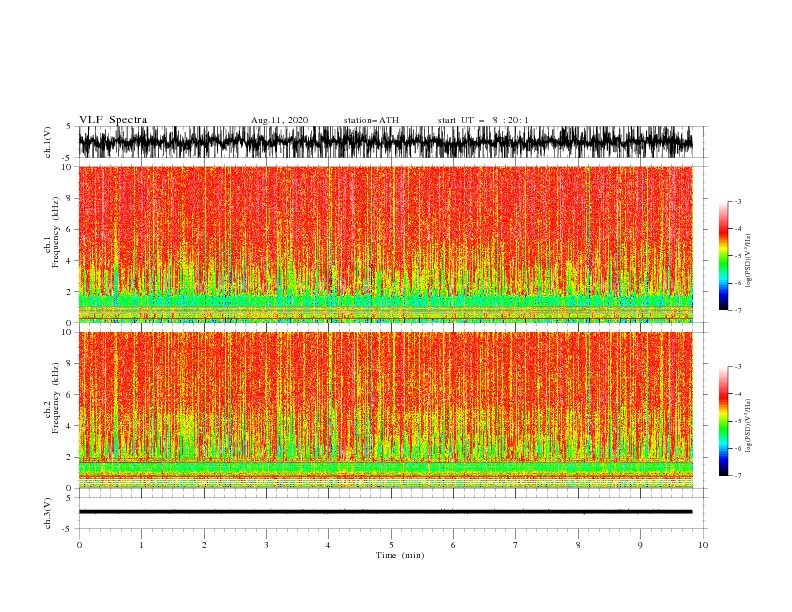The image size is (792, 612).
Task: Click the time axis tick label "9"
Action: (640, 545)
